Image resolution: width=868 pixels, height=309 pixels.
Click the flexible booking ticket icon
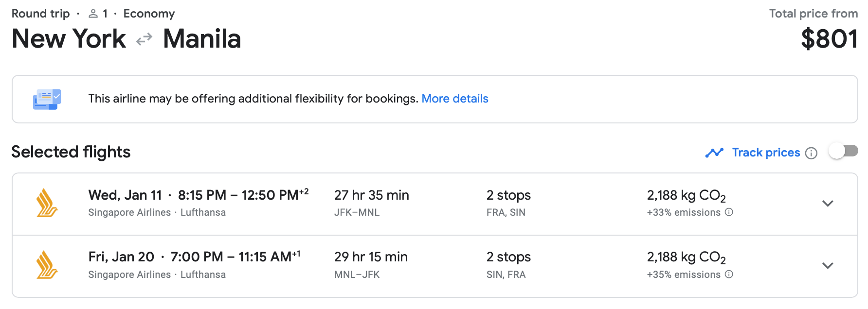pos(47,99)
